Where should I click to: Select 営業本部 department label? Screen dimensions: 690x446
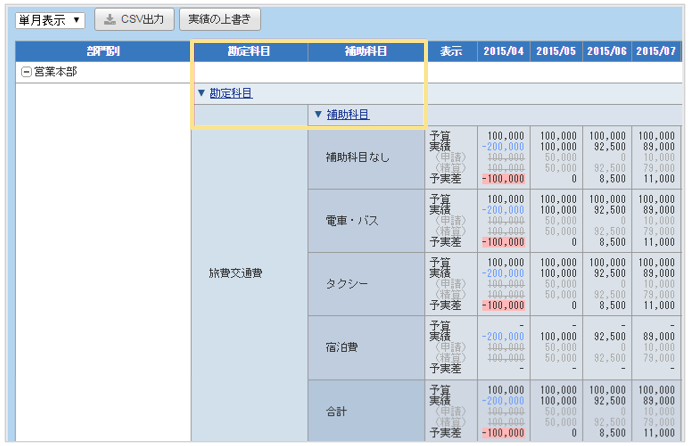55,72
